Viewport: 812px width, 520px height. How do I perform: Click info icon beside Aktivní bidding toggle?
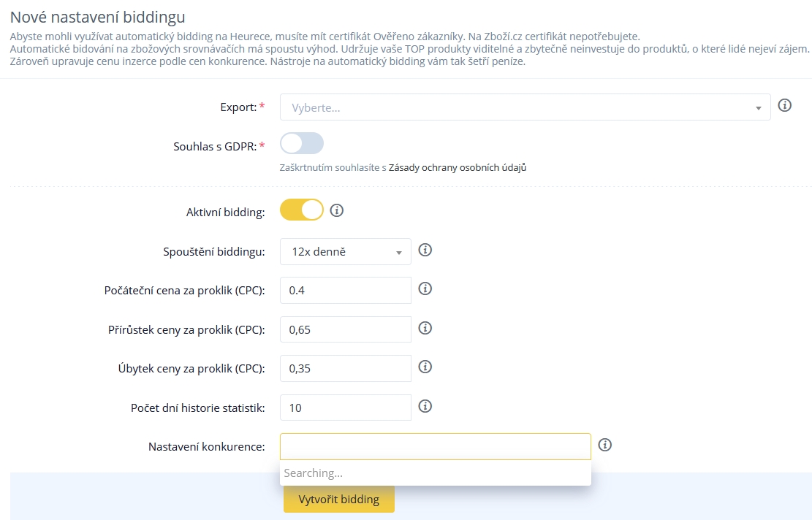[x=337, y=210]
